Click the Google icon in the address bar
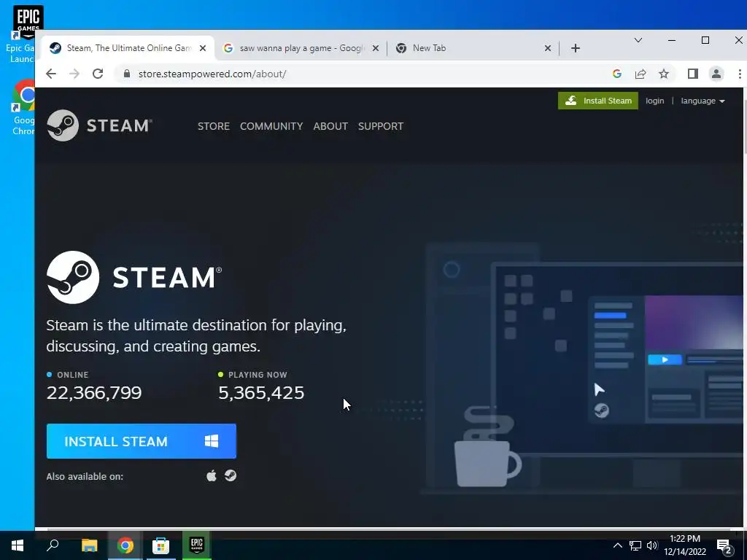 pyautogui.click(x=617, y=74)
